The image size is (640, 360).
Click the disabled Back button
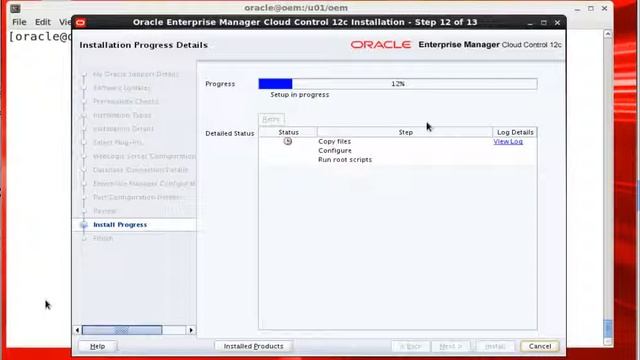(410, 346)
